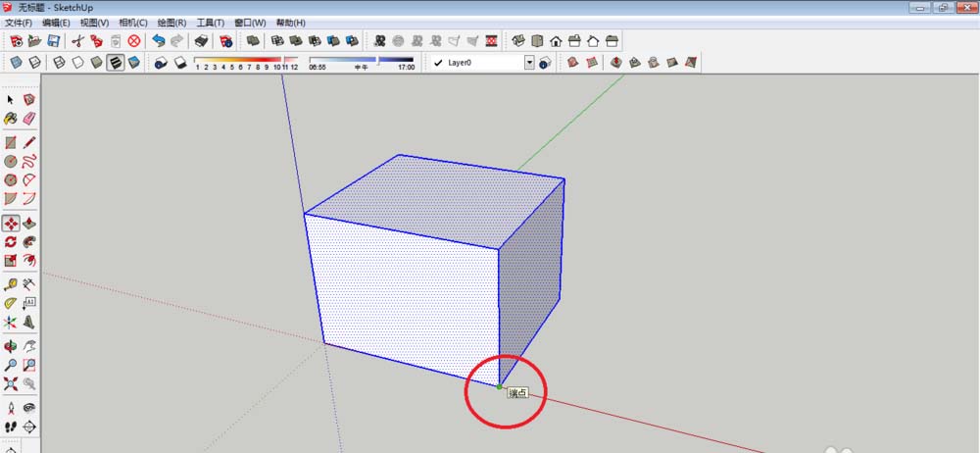This screenshot has height=453, width=980.
Task: Select the Polygon drawing tool
Action: pos(11,180)
